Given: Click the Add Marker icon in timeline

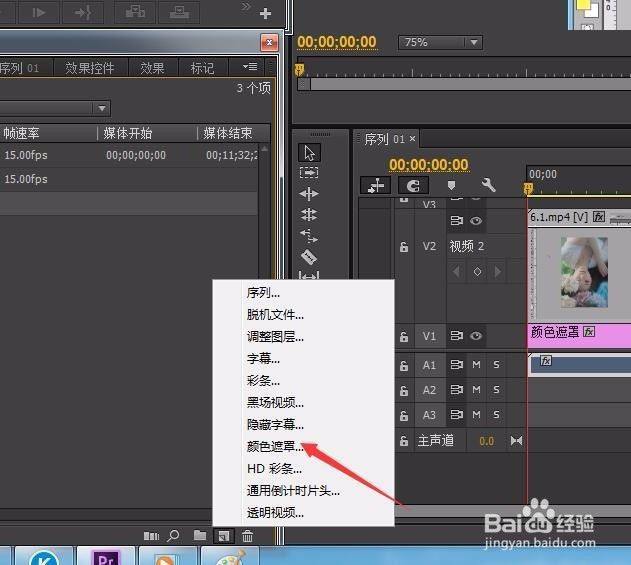Looking at the screenshot, I should [x=452, y=186].
